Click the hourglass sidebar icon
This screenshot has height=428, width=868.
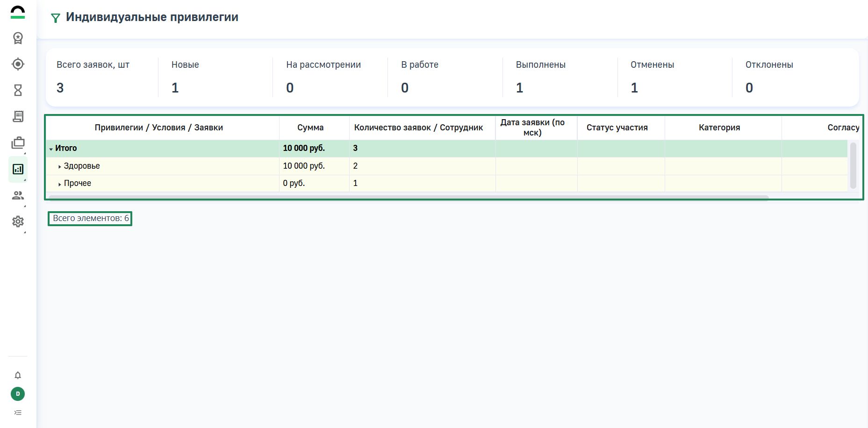pyautogui.click(x=18, y=90)
